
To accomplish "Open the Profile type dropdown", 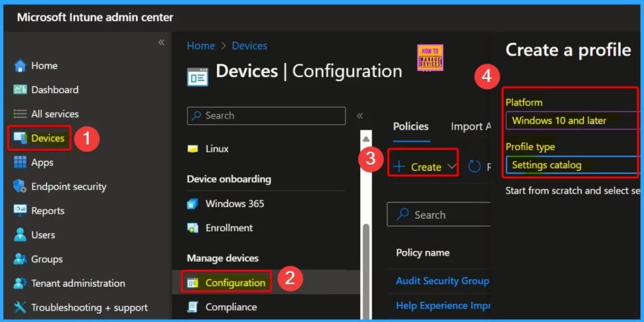I will point(572,165).
